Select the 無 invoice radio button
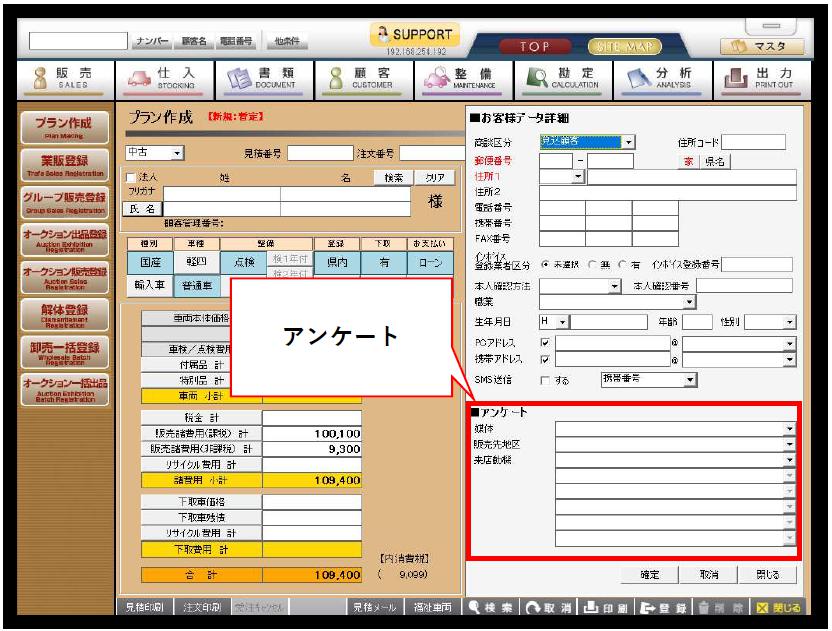This screenshot has width=832, height=631. click(592, 264)
